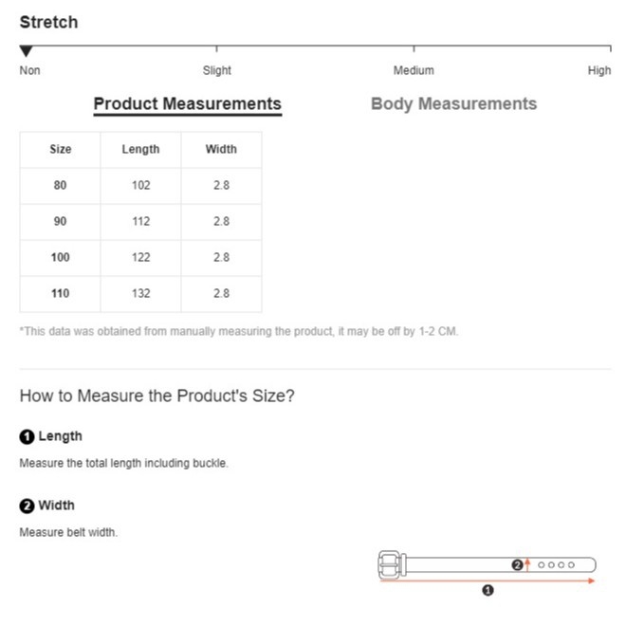
Task: Click marker 1 below the belt diagram
Action: click(488, 590)
